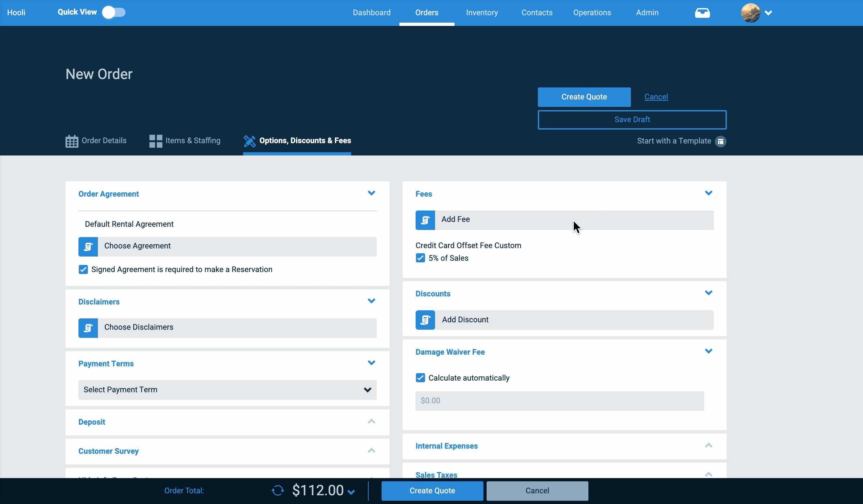The image size is (863, 504).
Task: Collapse the Discounts section
Action: click(x=709, y=292)
